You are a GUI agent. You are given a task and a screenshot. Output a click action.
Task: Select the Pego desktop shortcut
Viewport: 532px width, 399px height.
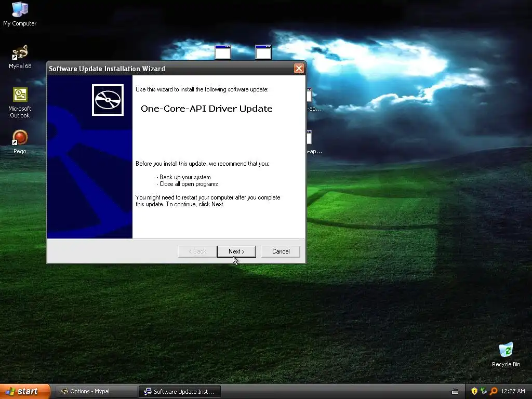tap(20, 142)
